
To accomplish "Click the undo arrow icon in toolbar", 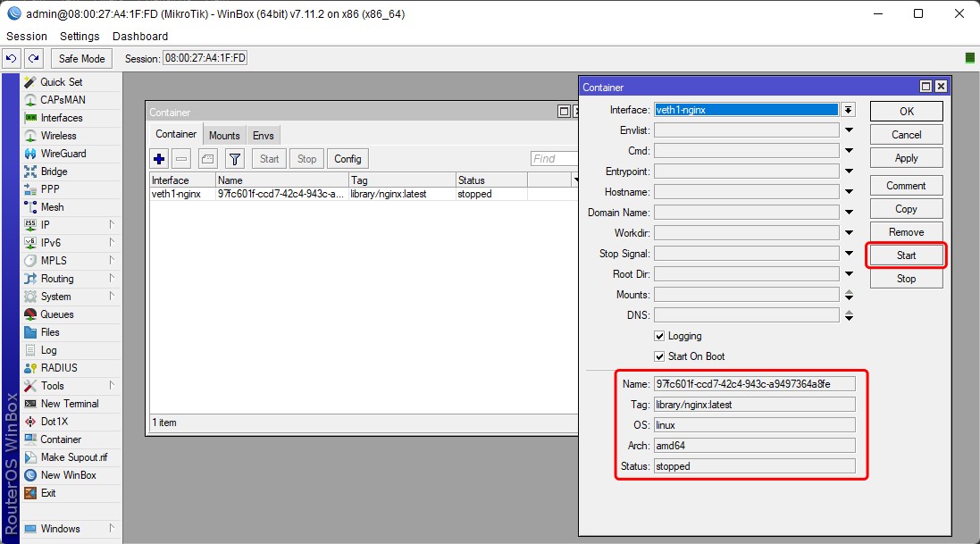I will pos(12,58).
